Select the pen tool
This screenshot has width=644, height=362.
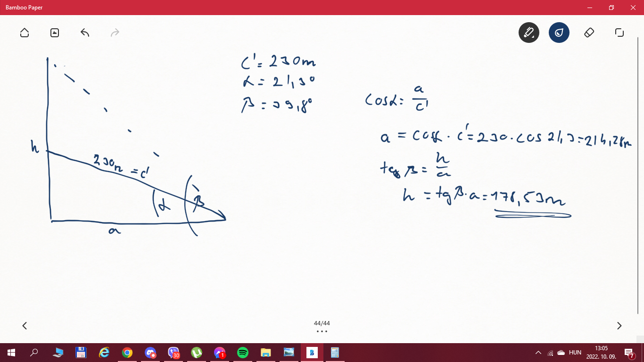click(x=528, y=33)
